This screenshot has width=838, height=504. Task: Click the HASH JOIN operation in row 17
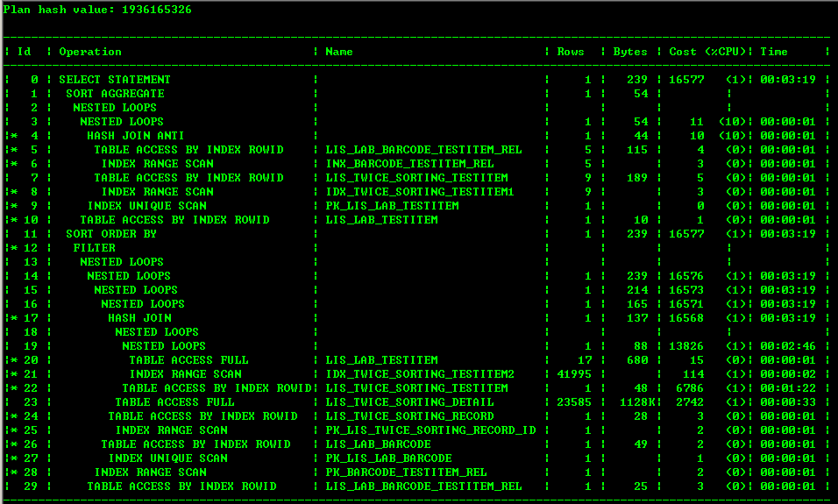point(139,318)
